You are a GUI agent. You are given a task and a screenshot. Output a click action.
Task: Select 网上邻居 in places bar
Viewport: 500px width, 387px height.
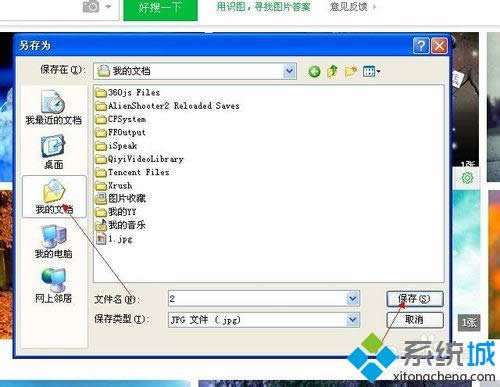click(x=53, y=286)
